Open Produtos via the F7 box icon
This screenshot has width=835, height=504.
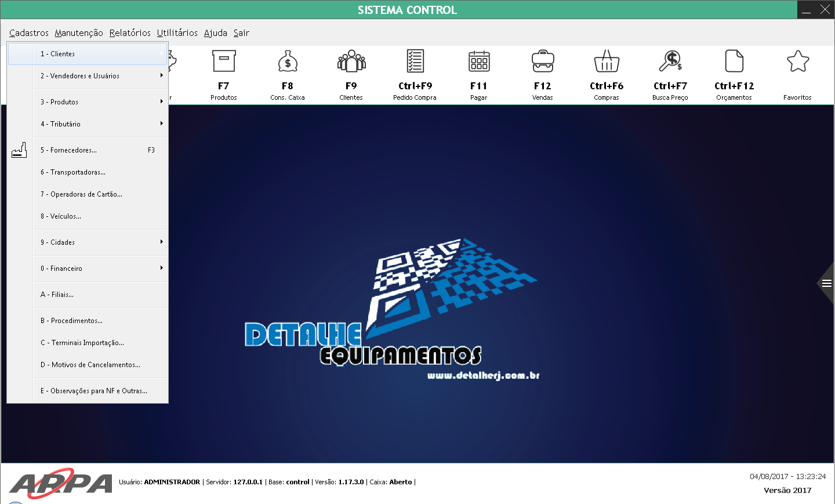(224, 61)
